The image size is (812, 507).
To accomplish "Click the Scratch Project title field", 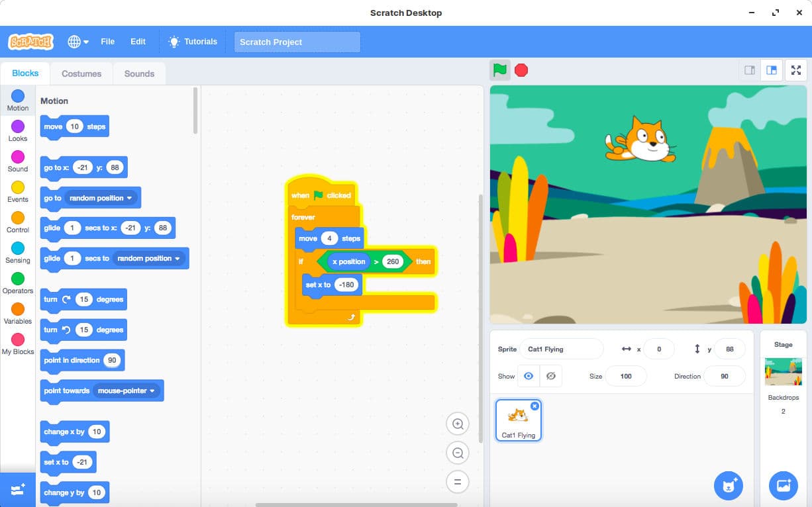I will coord(297,42).
